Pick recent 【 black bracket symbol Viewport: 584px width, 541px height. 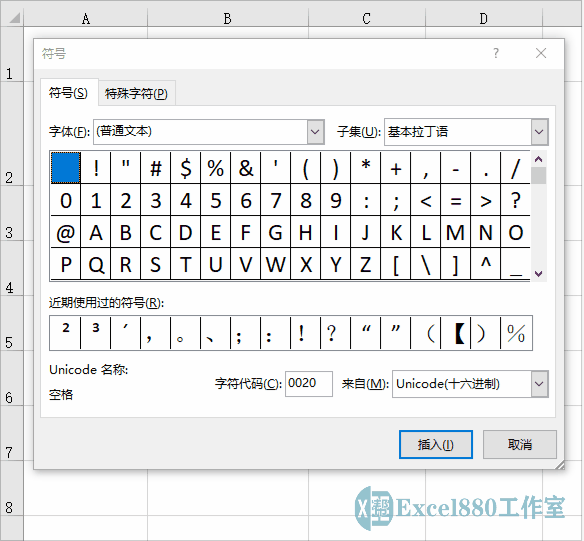tap(456, 333)
